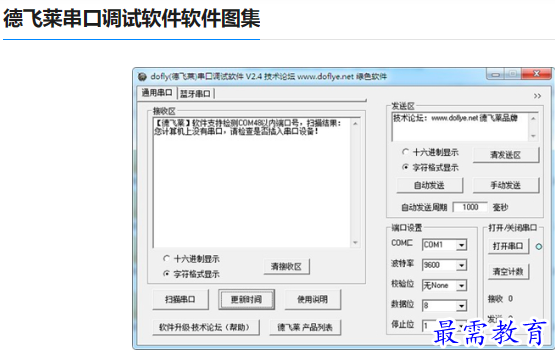Click the send area scrollbar up arrow
This screenshot has height=364, width=555.
coord(533,118)
